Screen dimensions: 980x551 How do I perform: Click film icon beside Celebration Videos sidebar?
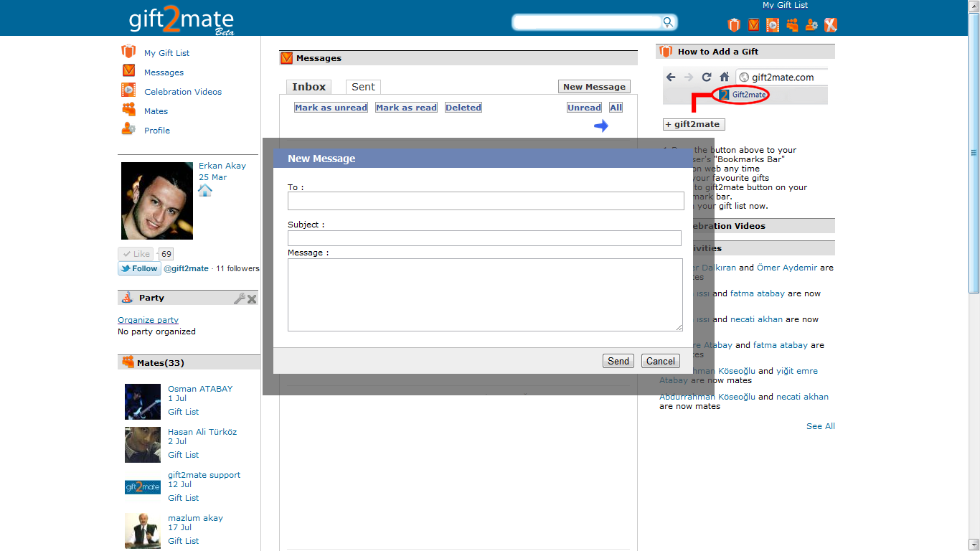[x=128, y=90]
